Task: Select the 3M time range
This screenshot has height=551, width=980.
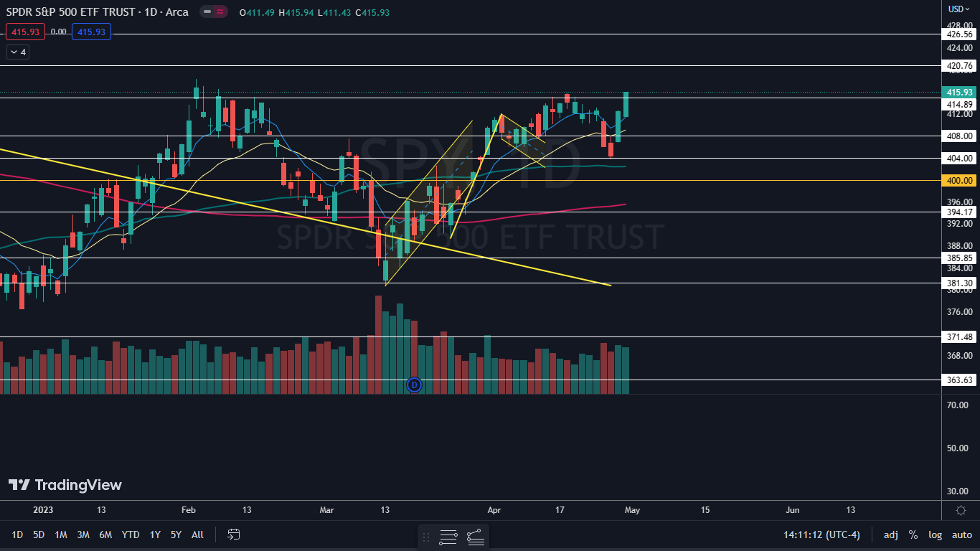Action: pyautogui.click(x=83, y=534)
